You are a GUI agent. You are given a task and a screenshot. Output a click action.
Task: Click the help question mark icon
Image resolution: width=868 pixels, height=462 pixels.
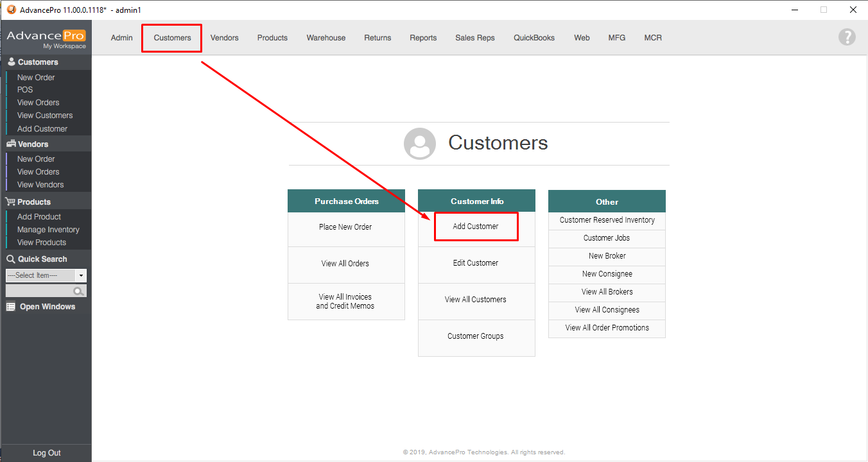coord(847,37)
